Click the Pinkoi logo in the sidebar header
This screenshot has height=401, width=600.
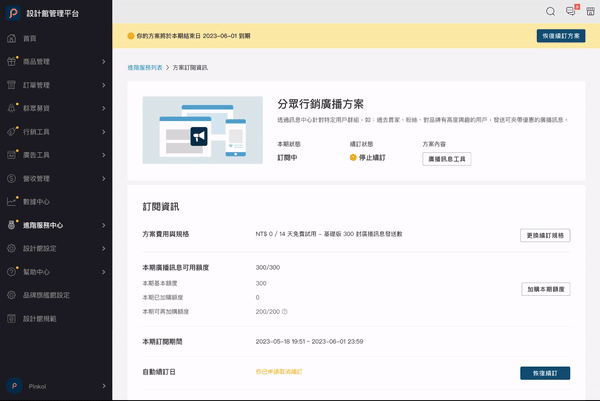point(13,13)
